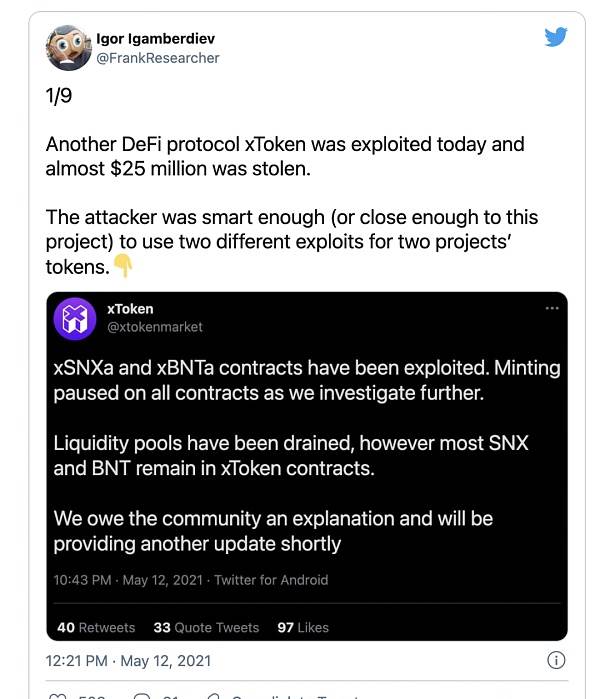View the 33 Quote Tweets list
Viewport: 600px width, 699px height.
click(x=206, y=628)
